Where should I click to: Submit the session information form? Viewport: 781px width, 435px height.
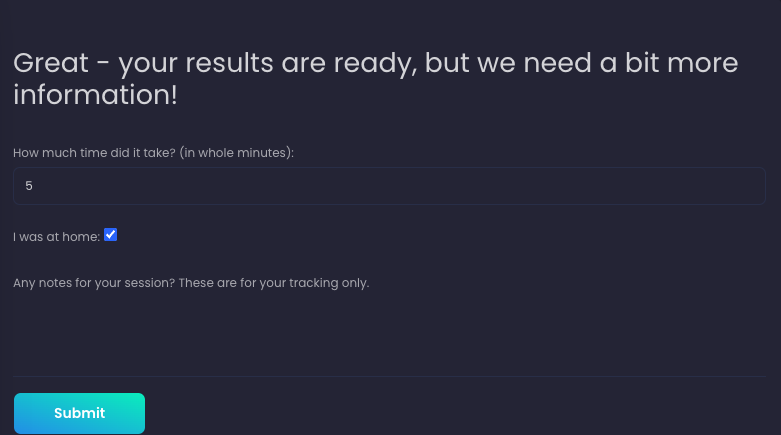(x=79, y=413)
